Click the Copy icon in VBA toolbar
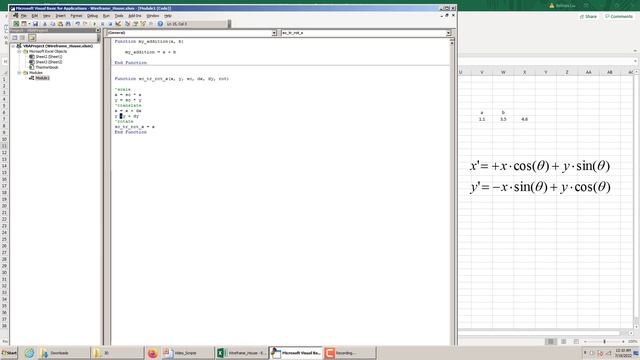 click(x=52, y=24)
